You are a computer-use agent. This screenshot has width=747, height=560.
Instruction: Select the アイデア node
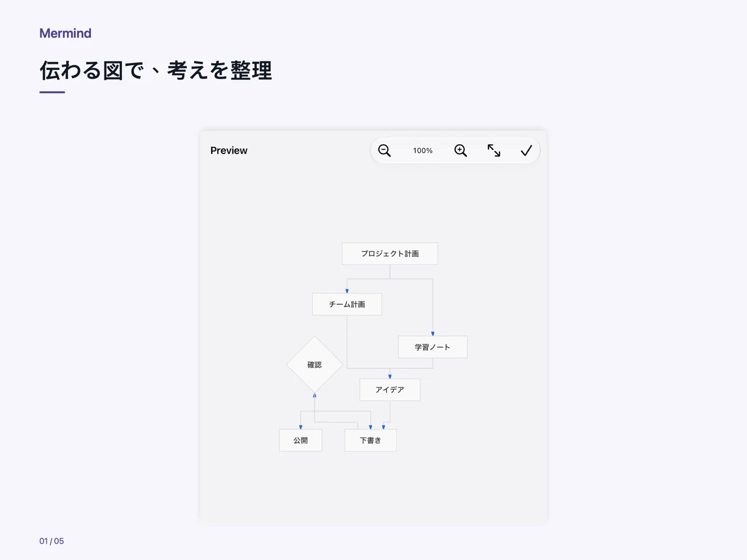[390, 390]
